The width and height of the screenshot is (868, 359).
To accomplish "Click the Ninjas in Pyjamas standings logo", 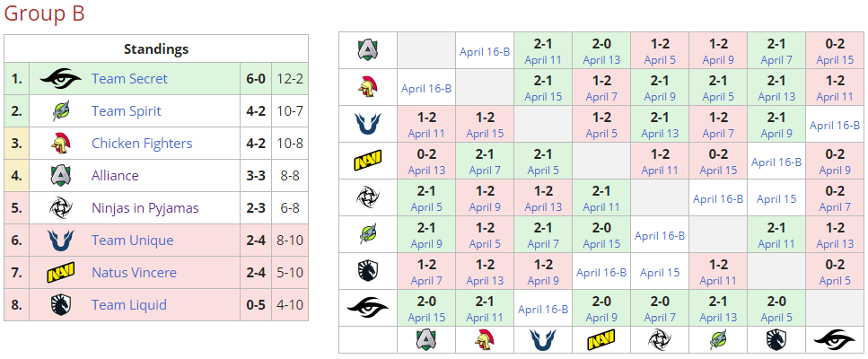I will [61, 208].
